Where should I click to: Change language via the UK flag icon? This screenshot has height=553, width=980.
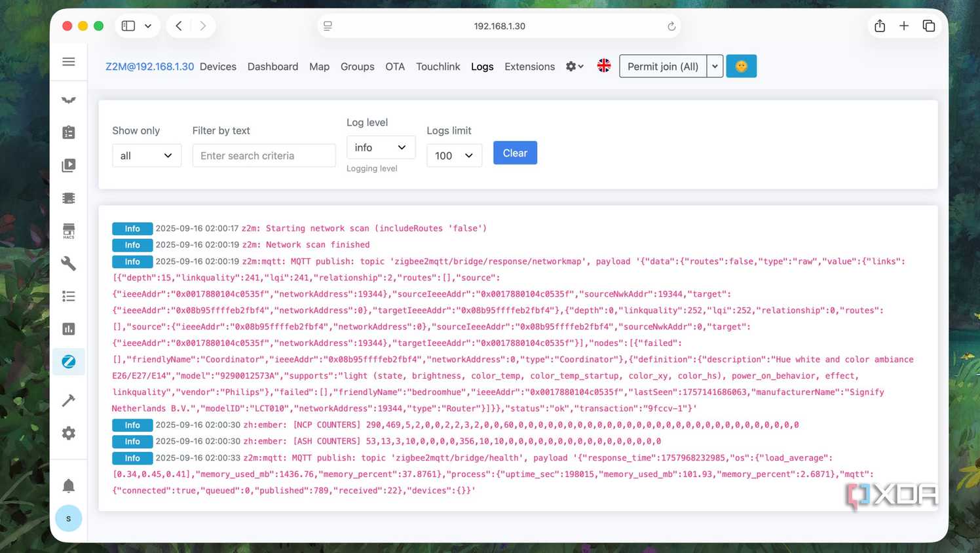pos(604,66)
